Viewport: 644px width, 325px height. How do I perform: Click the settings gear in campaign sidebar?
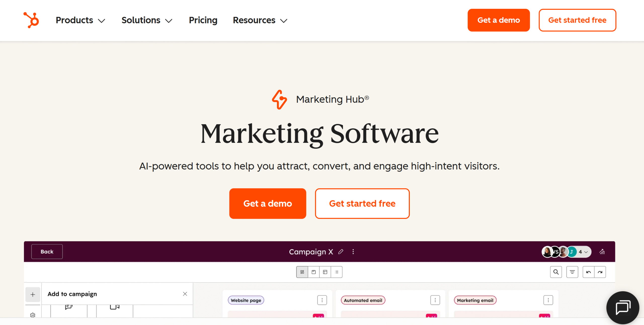pyautogui.click(x=33, y=315)
